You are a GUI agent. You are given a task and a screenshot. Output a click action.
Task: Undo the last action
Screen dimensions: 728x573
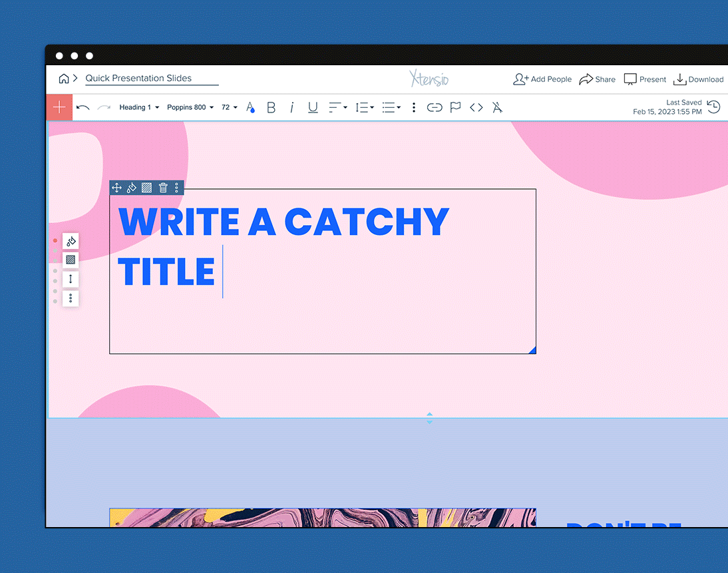click(83, 108)
